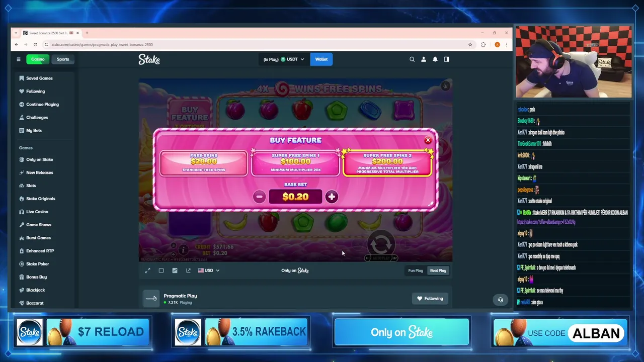The height and width of the screenshot is (362, 644).
Task: Open Challenges
Action: [x=37, y=118]
